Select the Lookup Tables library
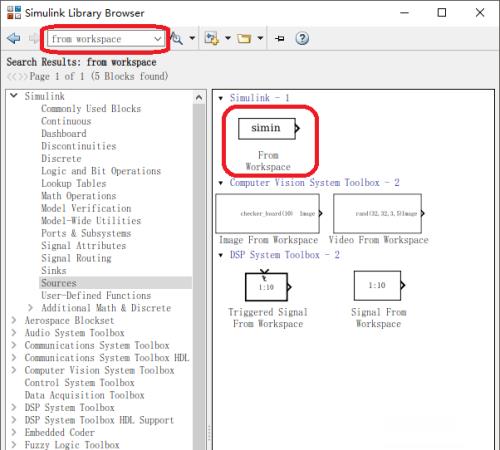 pos(74,183)
